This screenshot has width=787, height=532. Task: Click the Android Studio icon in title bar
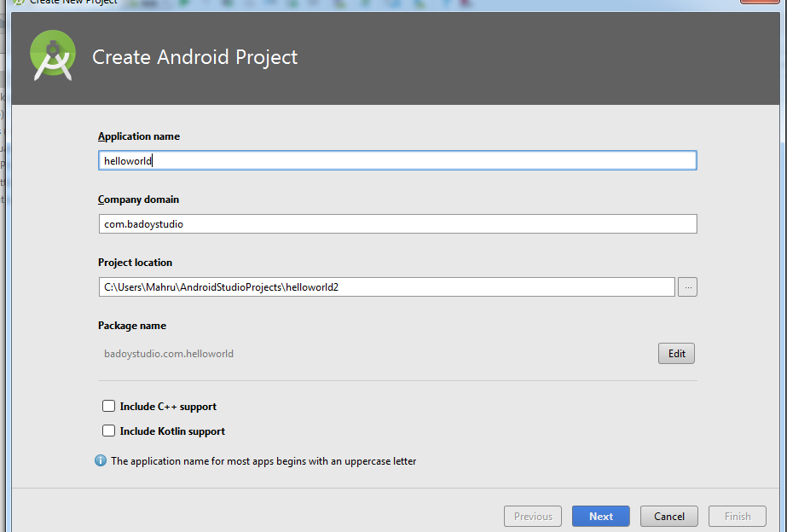(18, 3)
